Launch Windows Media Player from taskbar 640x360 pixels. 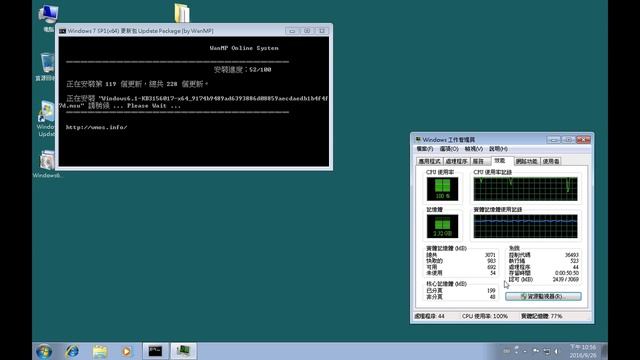[x=127, y=351]
